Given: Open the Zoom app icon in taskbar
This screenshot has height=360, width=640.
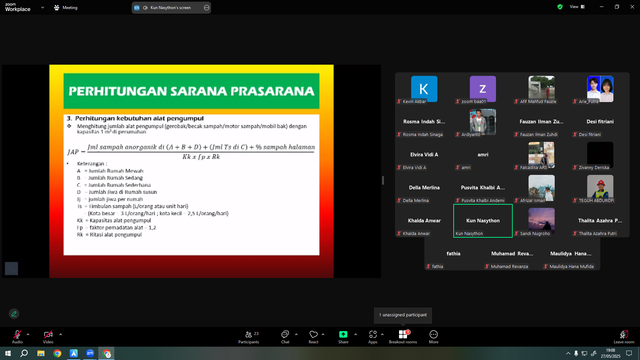Looking at the screenshot, I should click(x=90, y=353).
